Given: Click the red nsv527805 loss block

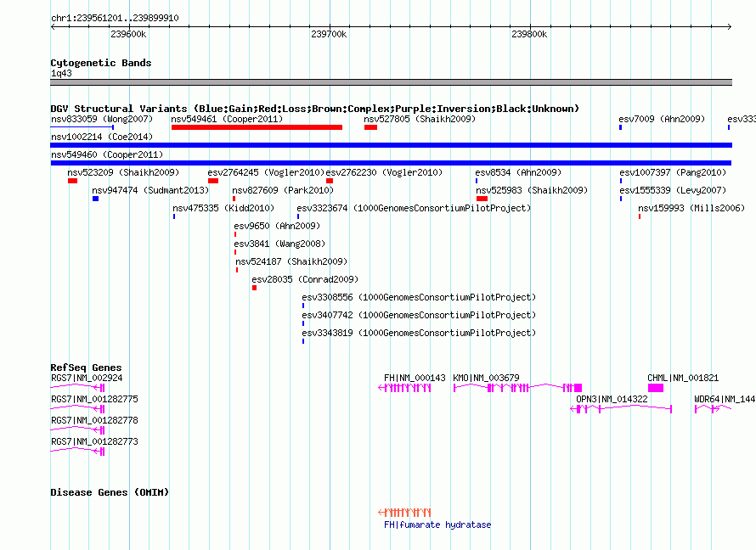Looking at the screenshot, I should coord(370,127).
